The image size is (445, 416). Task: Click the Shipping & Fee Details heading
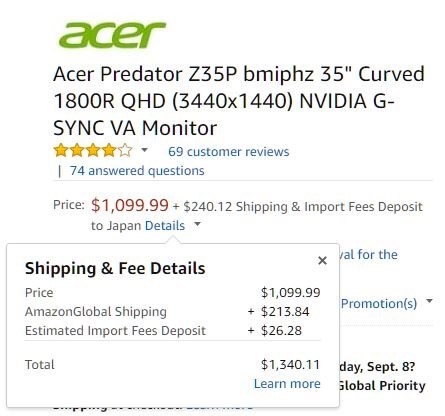(115, 268)
